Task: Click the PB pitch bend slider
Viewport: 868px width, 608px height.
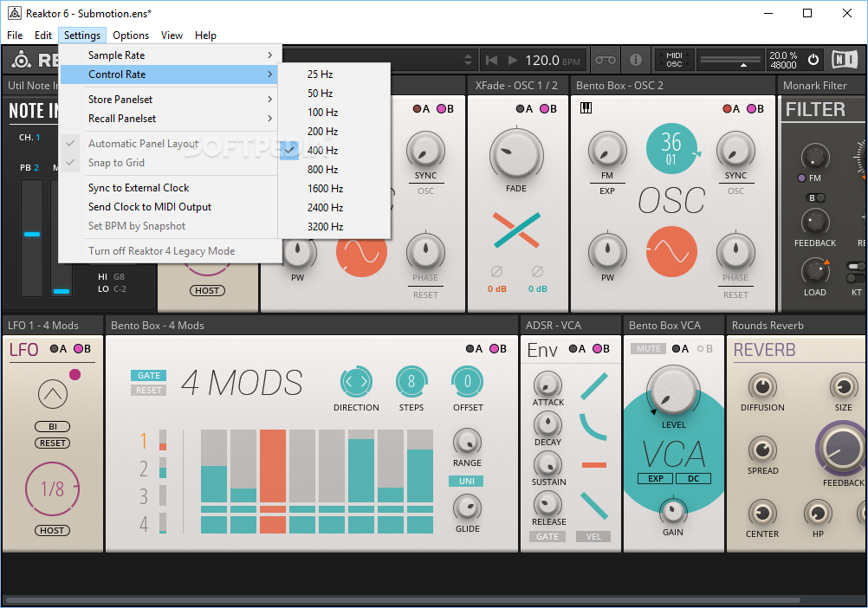Action: tap(32, 238)
